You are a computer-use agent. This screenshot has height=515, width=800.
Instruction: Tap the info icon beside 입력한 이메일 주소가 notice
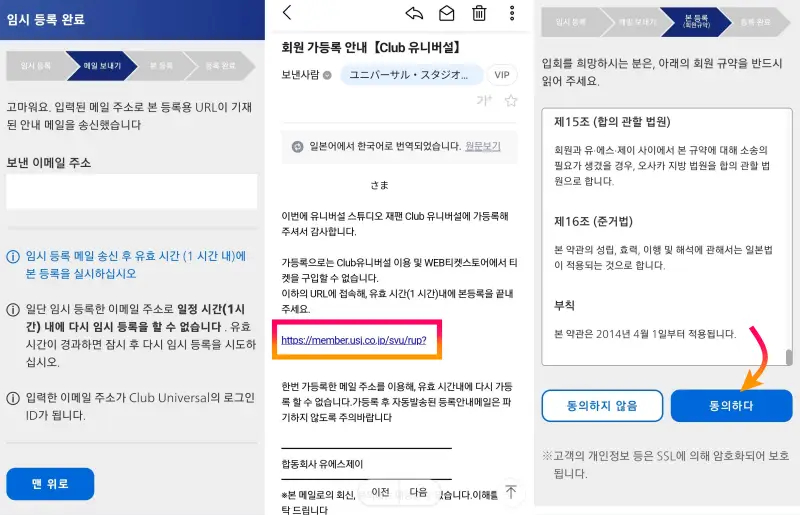pos(13,398)
